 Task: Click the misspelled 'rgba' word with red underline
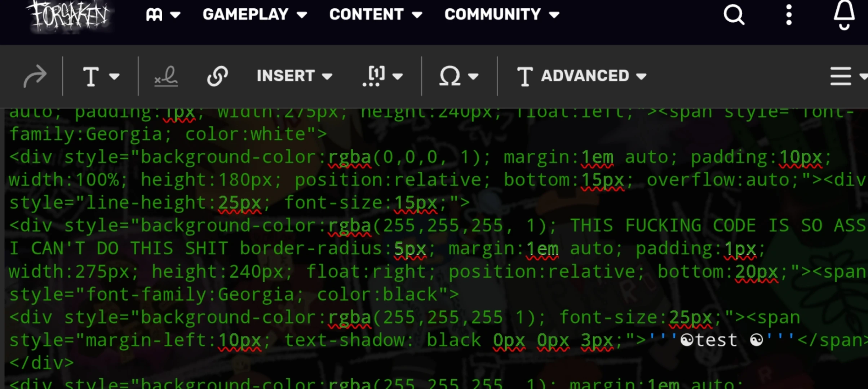point(349,157)
